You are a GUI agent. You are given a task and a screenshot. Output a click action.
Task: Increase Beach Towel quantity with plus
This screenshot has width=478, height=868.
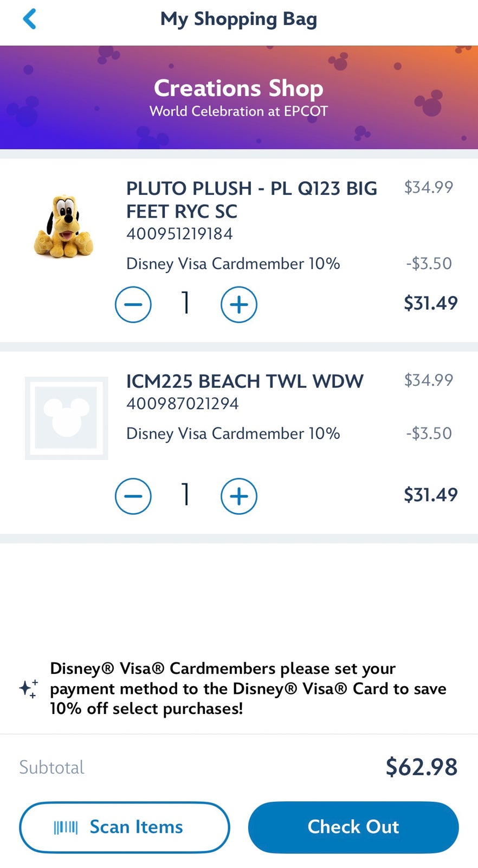point(239,496)
